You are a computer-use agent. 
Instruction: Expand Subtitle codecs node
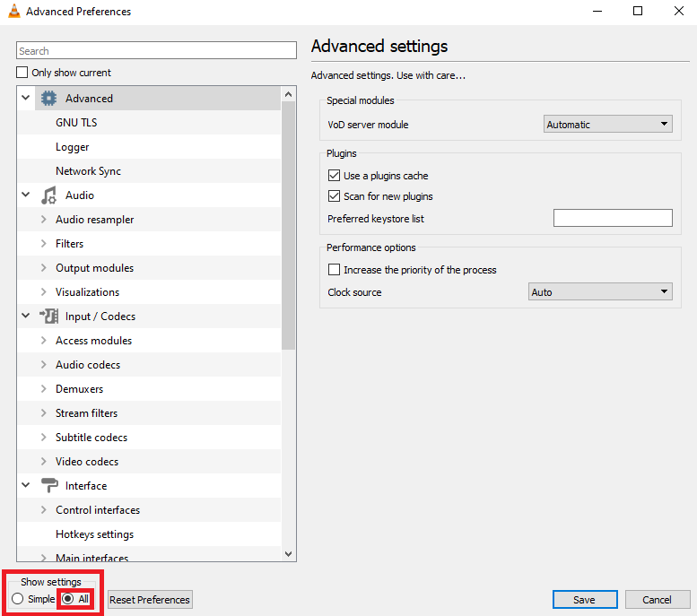44,438
